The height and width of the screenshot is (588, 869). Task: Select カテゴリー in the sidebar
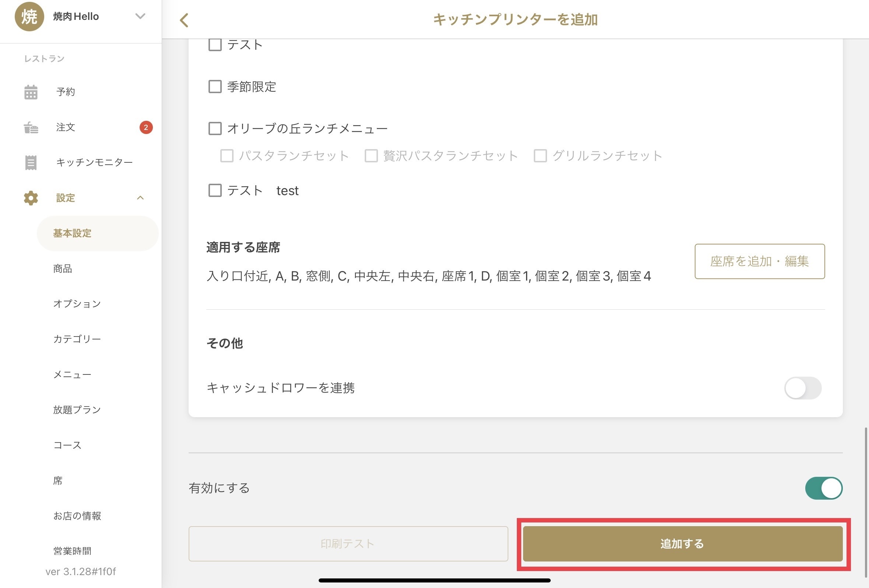pyautogui.click(x=77, y=339)
